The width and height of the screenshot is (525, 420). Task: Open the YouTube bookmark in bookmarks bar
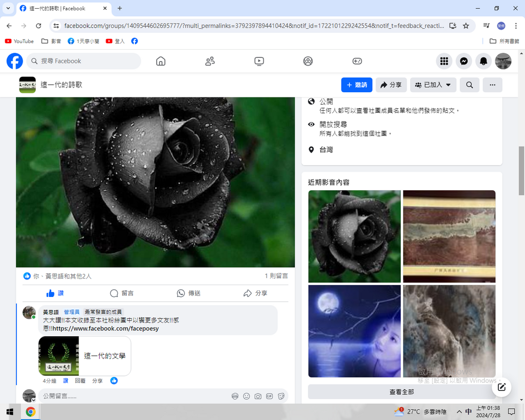point(19,41)
